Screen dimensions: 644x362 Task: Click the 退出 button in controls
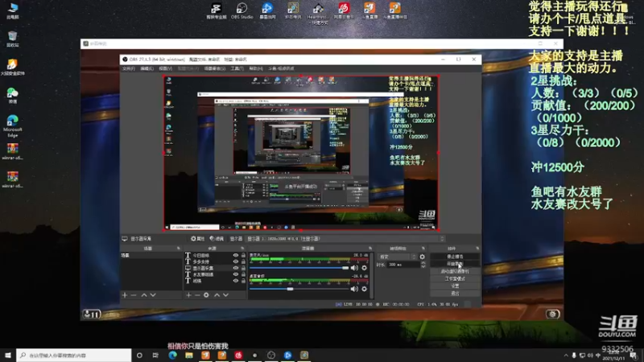pos(455,294)
